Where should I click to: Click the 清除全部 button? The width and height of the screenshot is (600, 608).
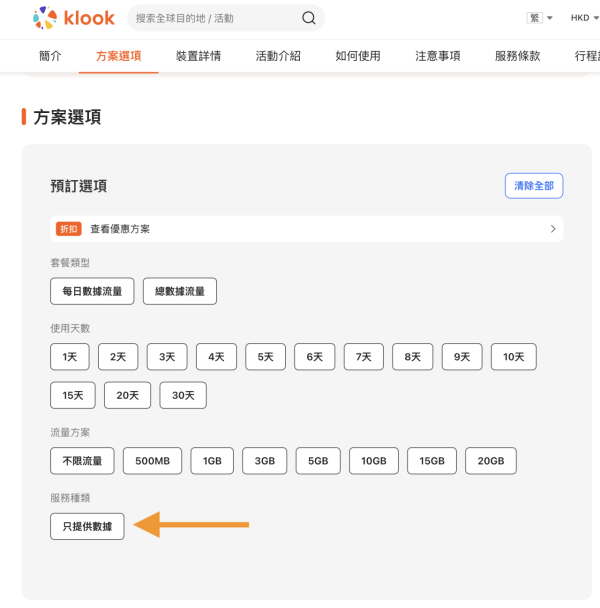click(534, 186)
